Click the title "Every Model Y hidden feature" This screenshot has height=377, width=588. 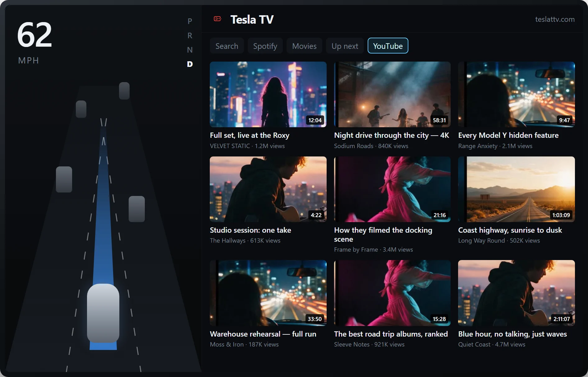[508, 135]
